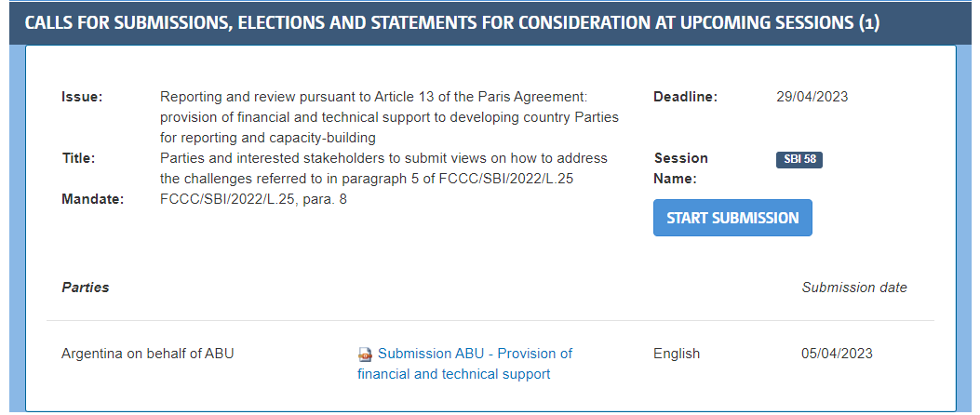980x415 pixels.
Task: Click the Title text about submitting views
Action: 383,167
